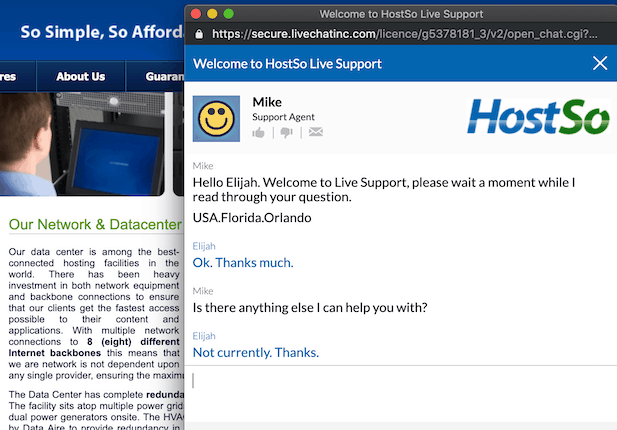Click the email transcript envelope icon

(316, 132)
